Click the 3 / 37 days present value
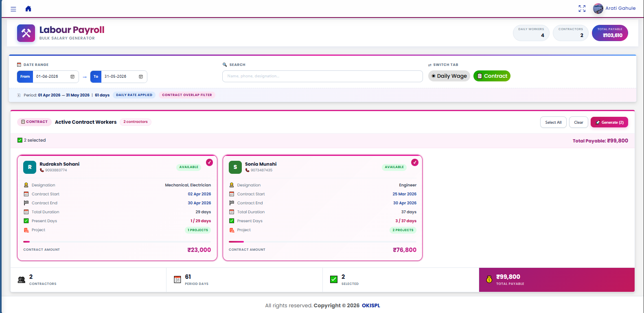 point(406,221)
